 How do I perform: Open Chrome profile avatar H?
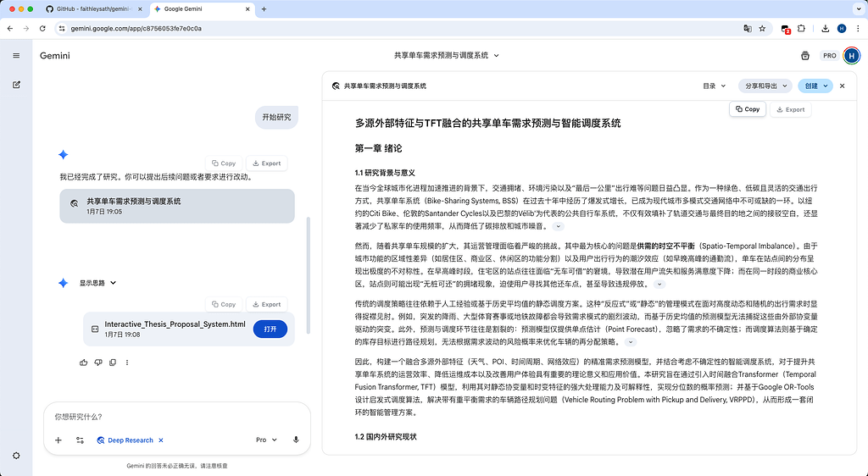(x=842, y=28)
